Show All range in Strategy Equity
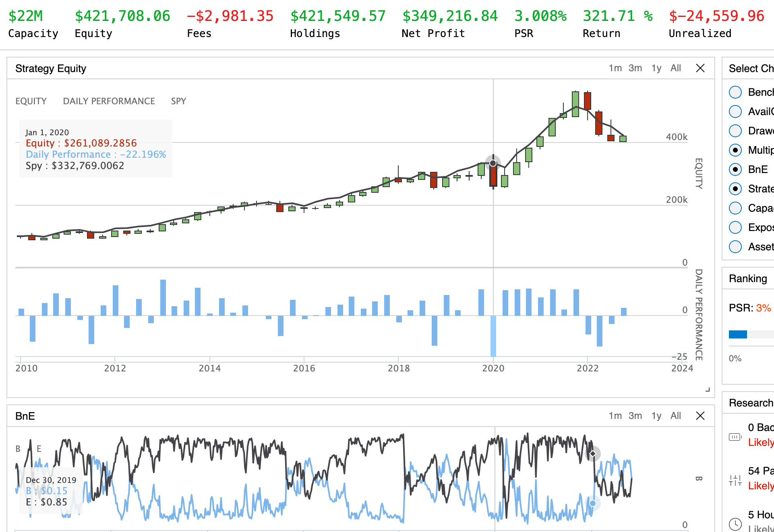The width and height of the screenshot is (774, 532). [676, 68]
